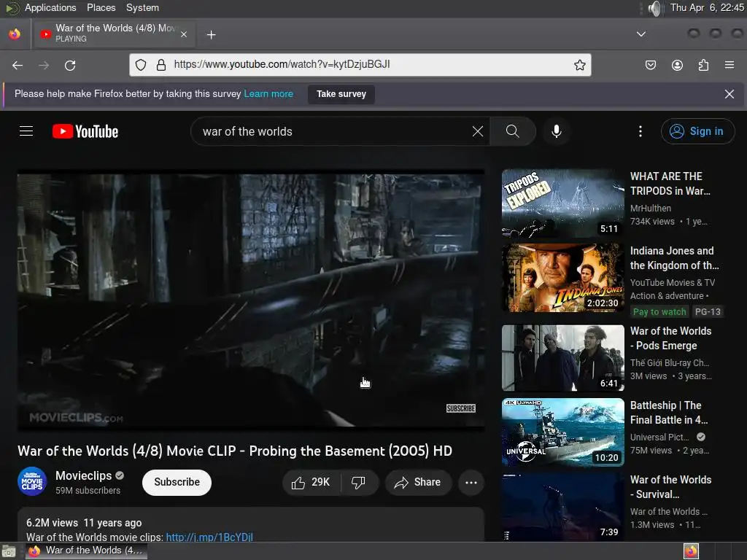Show desktop icon in bottom panel
The height and width of the screenshot is (560, 747).
[x=9, y=551]
